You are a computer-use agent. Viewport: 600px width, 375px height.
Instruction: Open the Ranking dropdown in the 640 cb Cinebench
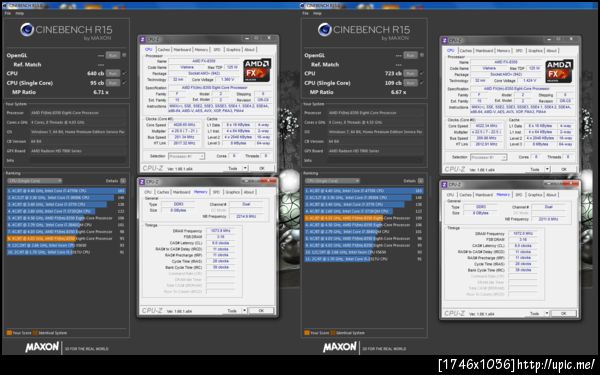tap(34, 181)
